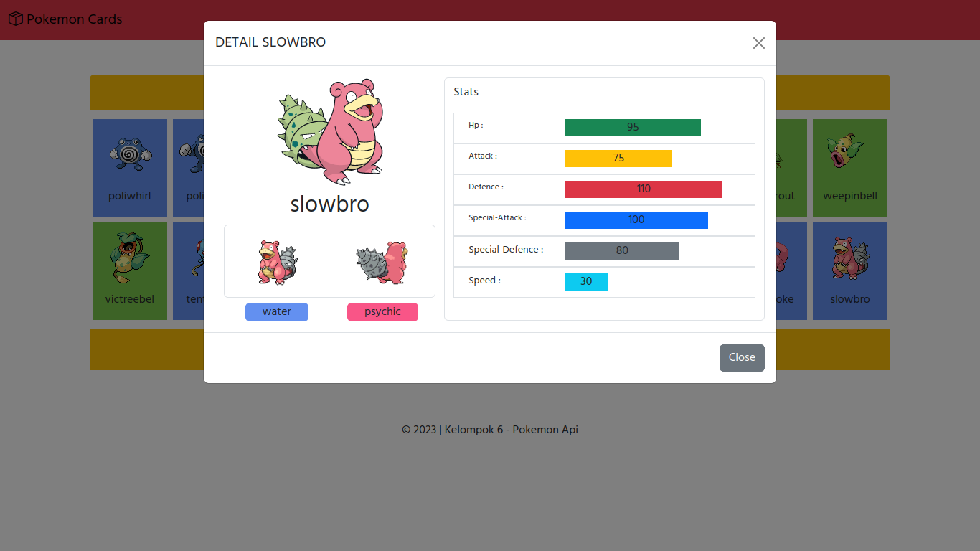
Task: Click the poliwhirl card in background
Action: (x=130, y=168)
